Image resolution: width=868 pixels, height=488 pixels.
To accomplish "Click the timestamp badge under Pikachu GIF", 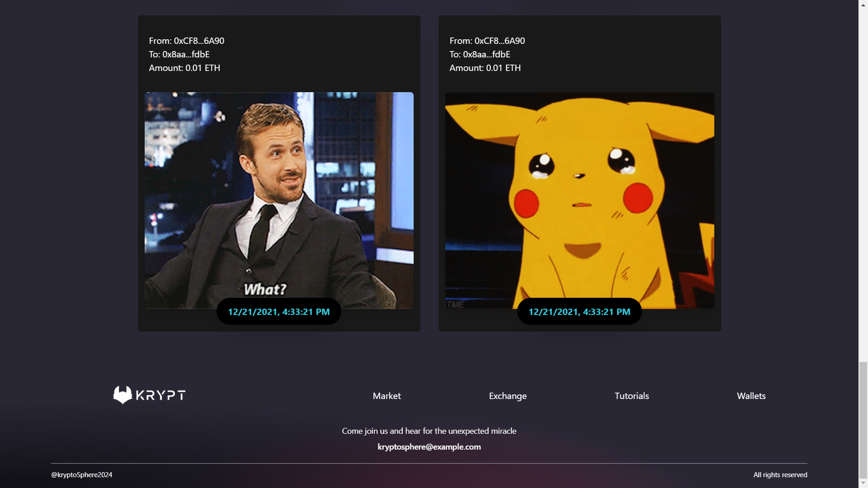I will click(x=579, y=312).
